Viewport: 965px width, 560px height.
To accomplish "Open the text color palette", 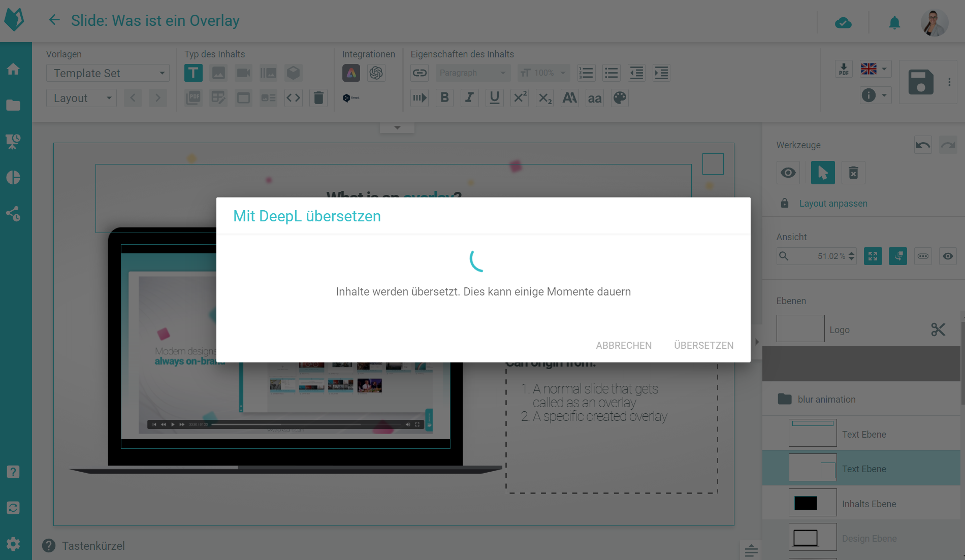I will [620, 98].
